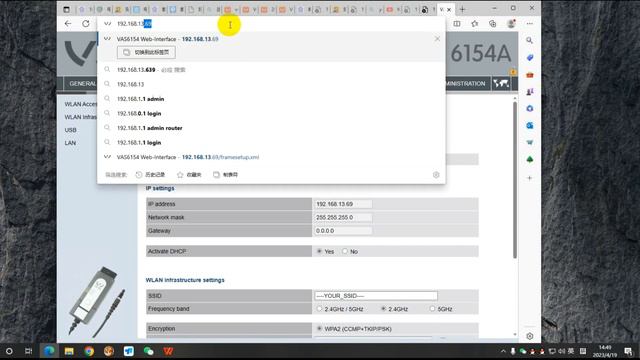Open the new tab plus button
The width and height of the screenshot is (640, 360).
click(x=462, y=9)
